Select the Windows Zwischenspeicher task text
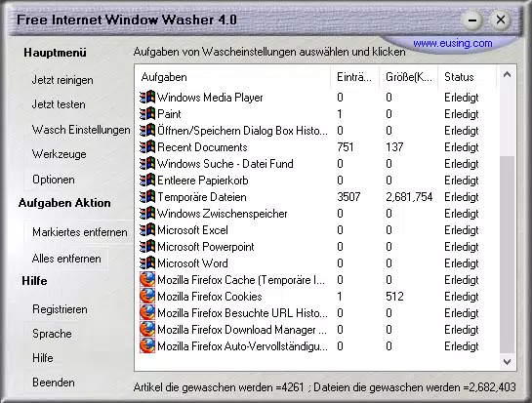 coord(223,214)
